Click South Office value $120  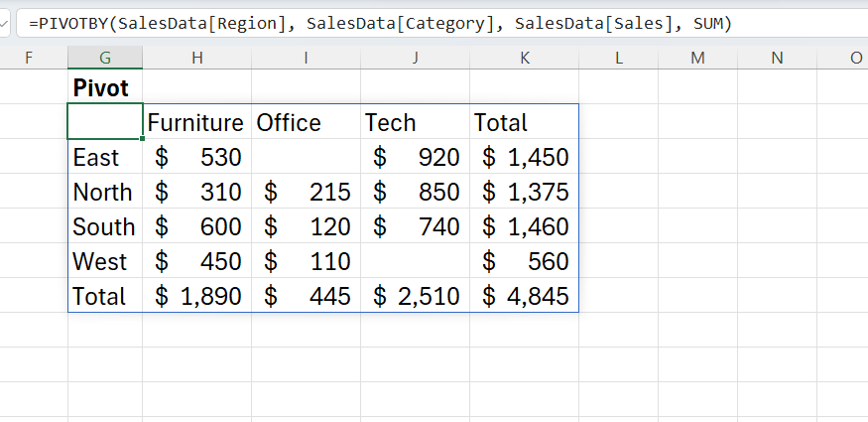tap(306, 226)
